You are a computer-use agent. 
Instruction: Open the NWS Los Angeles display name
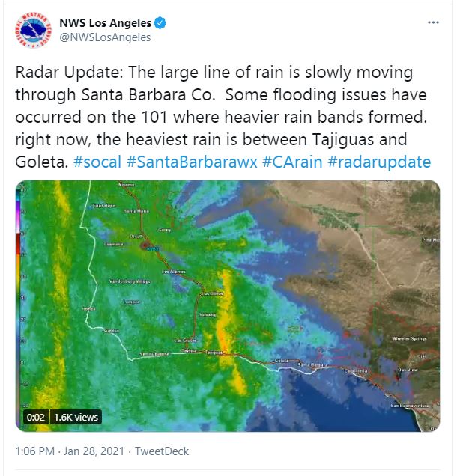pyautogui.click(x=105, y=23)
